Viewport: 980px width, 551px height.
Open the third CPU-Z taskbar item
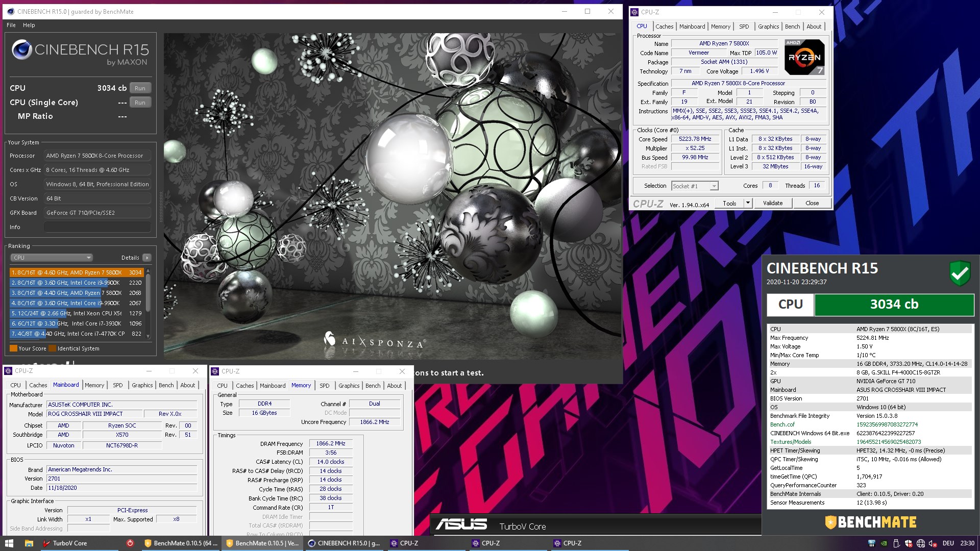(x=589, y=543)
